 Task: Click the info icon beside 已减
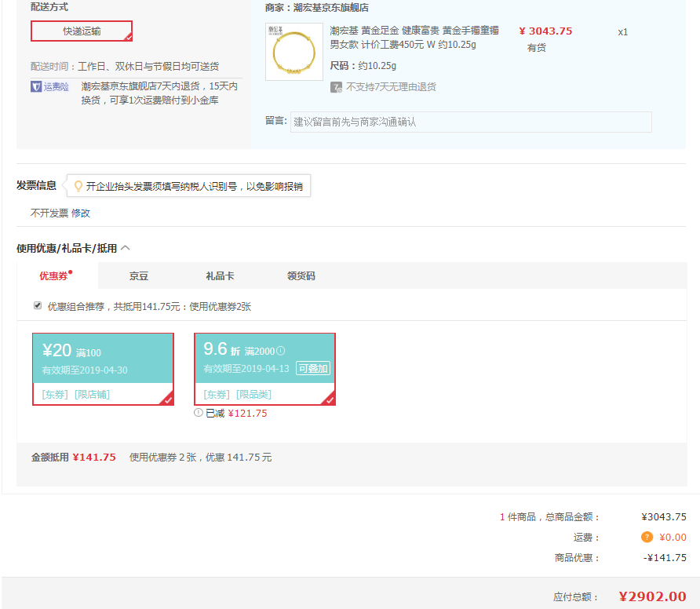199,413
